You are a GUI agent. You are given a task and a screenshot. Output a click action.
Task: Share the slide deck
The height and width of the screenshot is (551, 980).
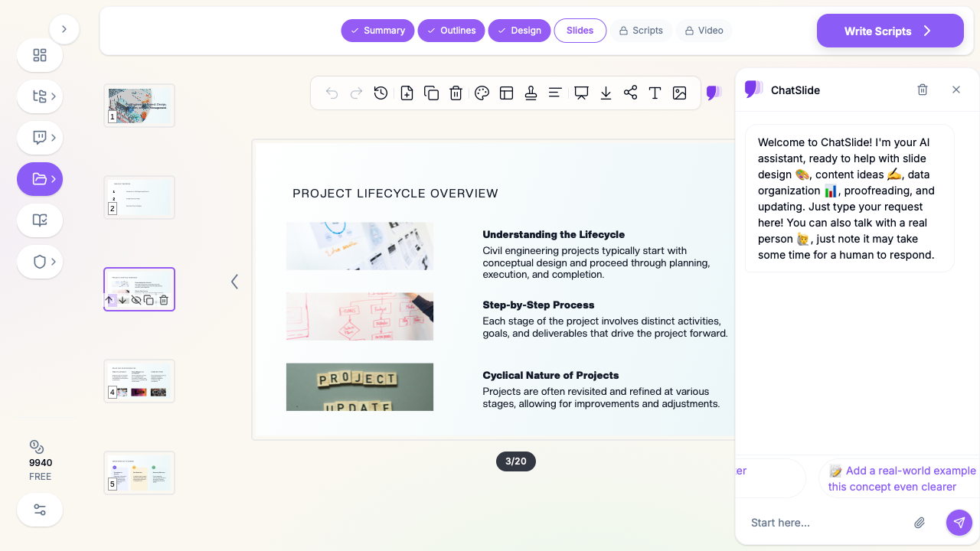(x=630, y=93)
